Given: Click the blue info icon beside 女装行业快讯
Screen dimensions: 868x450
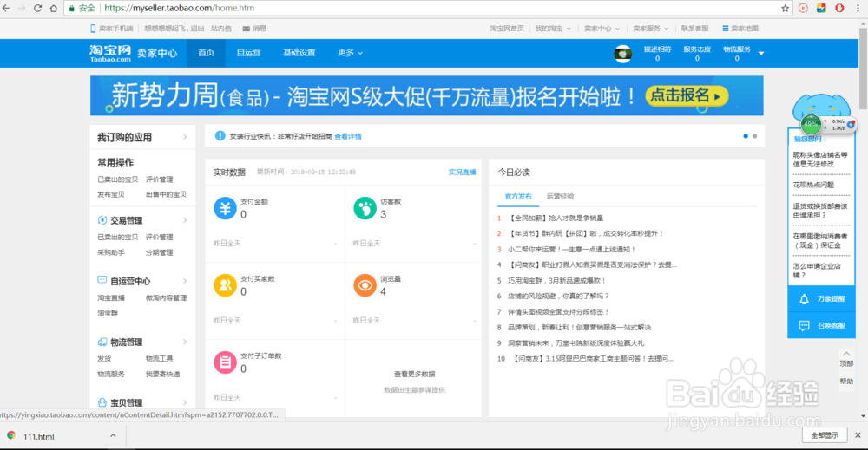Looking at the screenshot, I should point(220,136).
